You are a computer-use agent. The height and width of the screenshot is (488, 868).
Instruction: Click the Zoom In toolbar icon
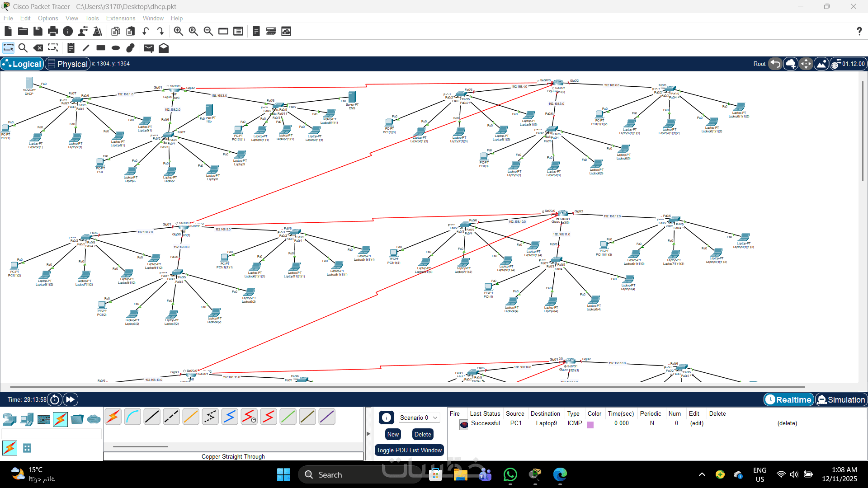179,31
